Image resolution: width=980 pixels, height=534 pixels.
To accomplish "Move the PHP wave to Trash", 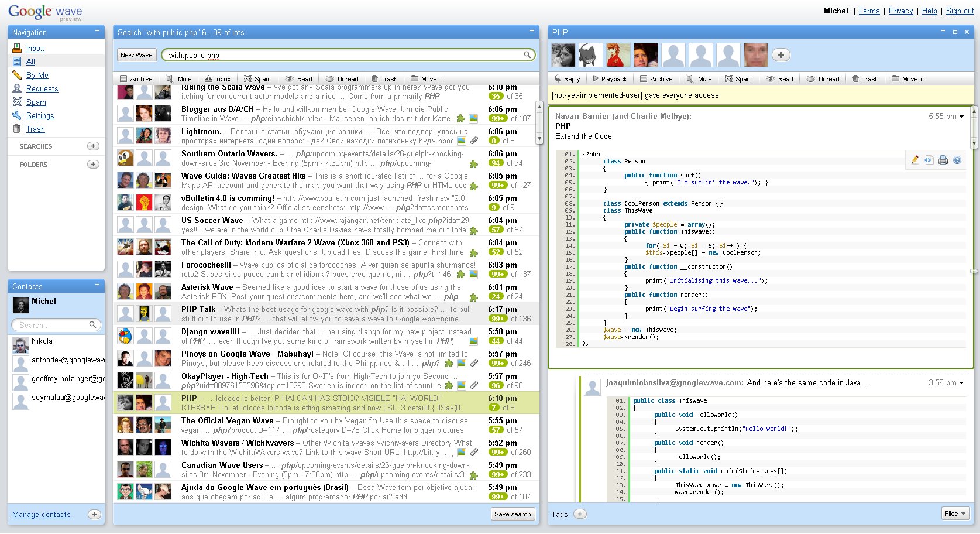I will click(865, 78).
